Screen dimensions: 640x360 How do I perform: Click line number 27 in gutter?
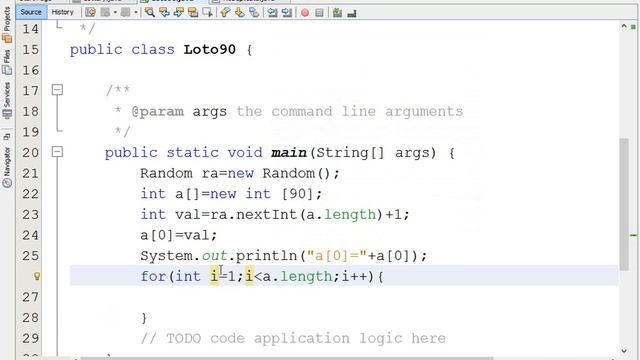point(30,297)
